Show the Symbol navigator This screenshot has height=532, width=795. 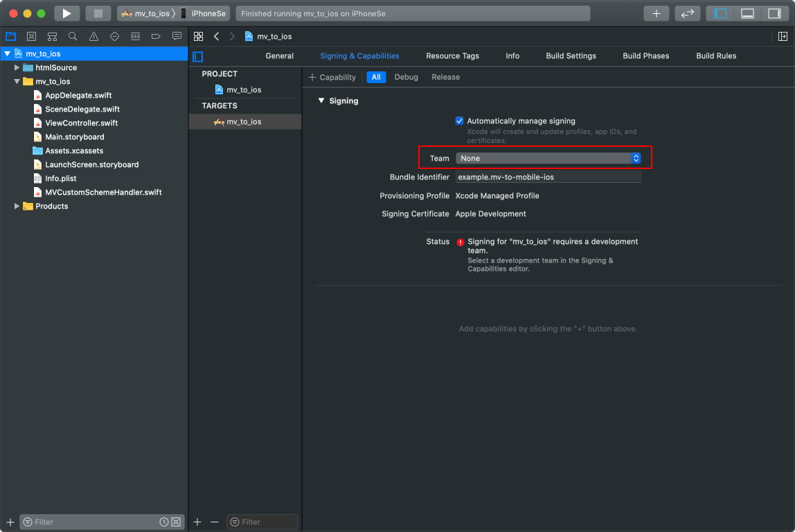52,37
